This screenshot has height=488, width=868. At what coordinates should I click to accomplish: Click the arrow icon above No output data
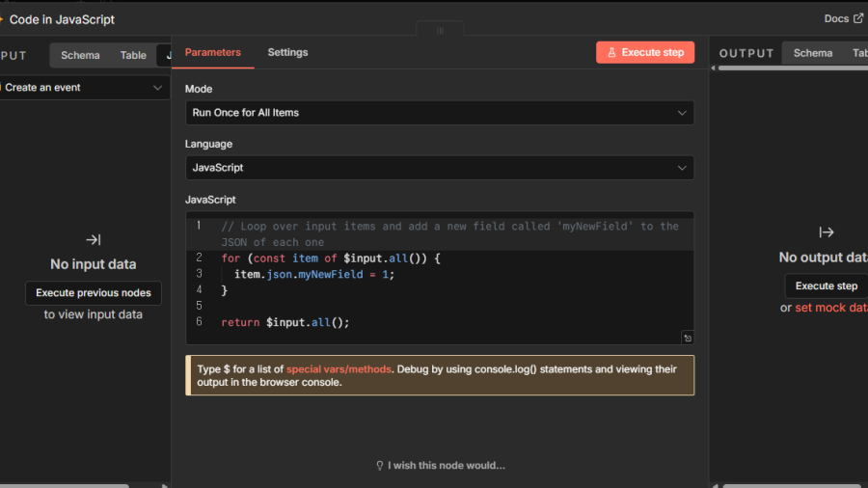coord(827,232)
